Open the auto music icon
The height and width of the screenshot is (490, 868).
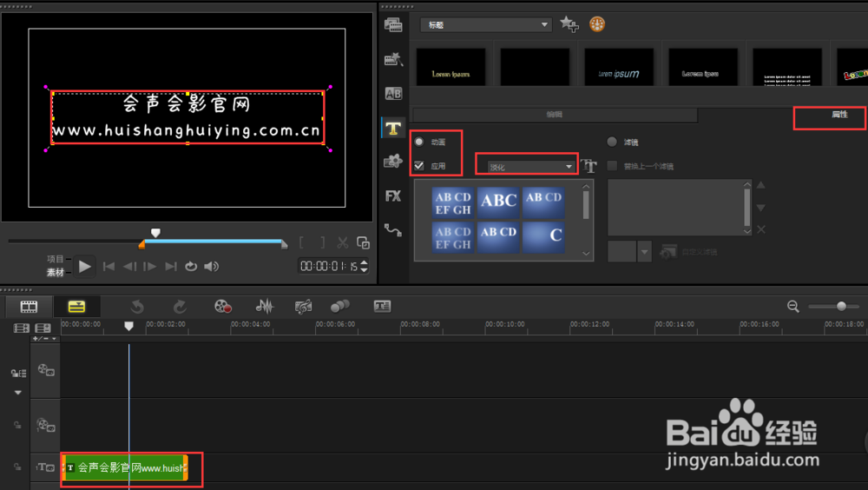click(x=303, y=307)
